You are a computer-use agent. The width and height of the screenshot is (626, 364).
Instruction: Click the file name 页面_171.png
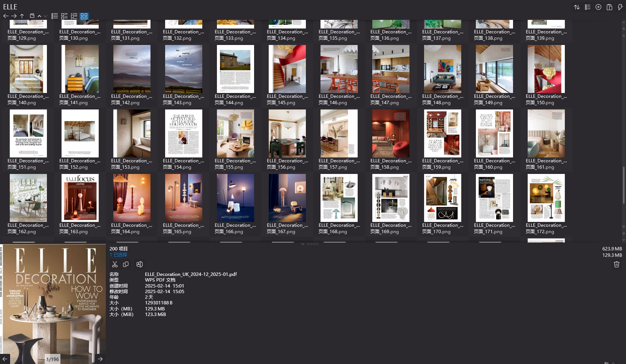pos(488,232)
